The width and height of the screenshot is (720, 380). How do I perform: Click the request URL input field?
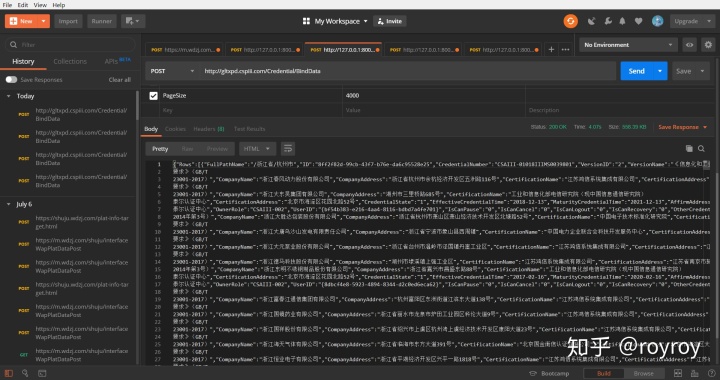(408, 71)
